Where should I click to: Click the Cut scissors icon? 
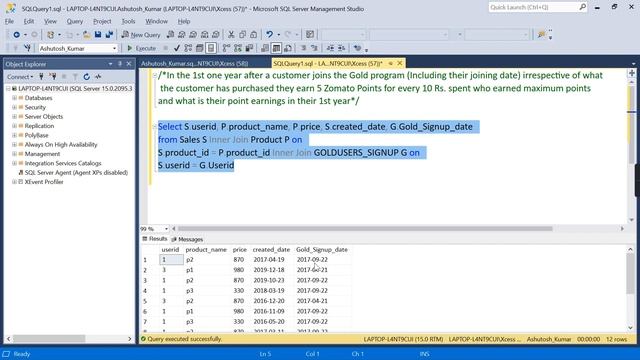231,35
